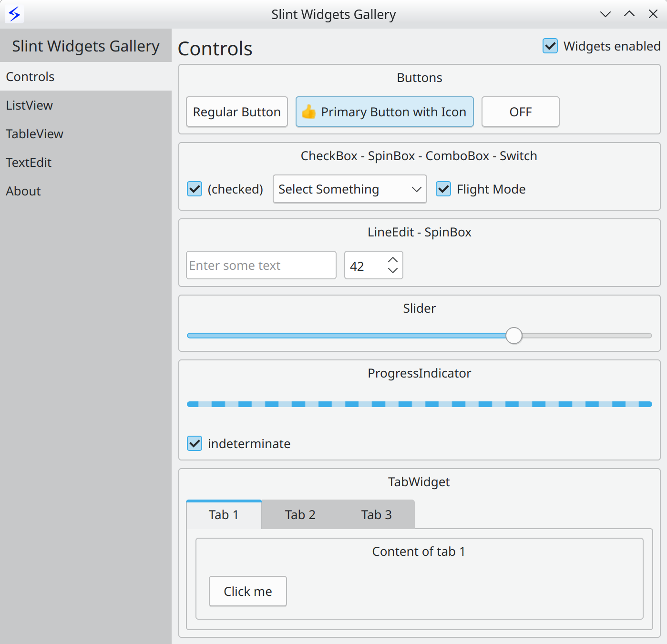Expand ComboBox via its chevron arrow

(x=416, y=189)
